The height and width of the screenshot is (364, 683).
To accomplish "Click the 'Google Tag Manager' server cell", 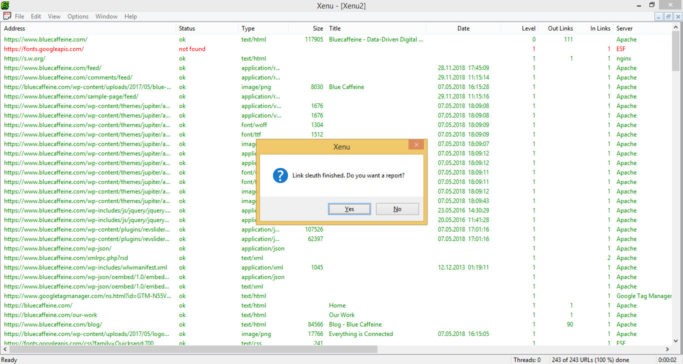I will (x=644, y=296).
